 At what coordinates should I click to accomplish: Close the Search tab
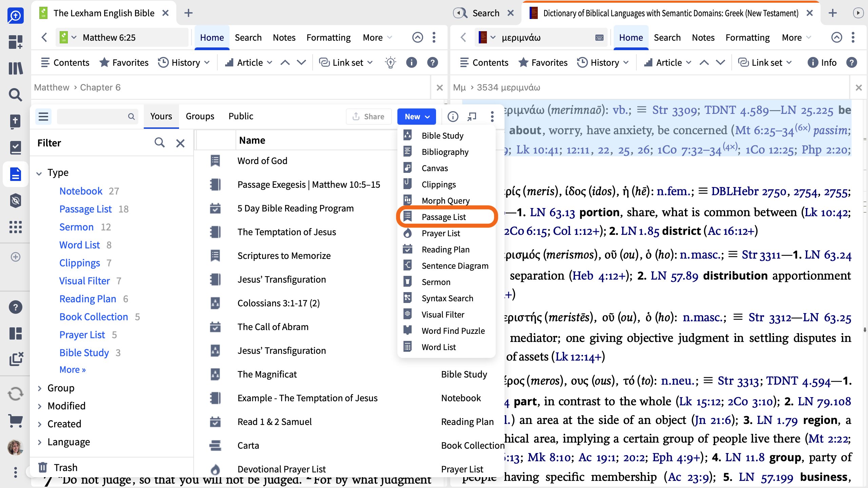[x=510, y=13]
